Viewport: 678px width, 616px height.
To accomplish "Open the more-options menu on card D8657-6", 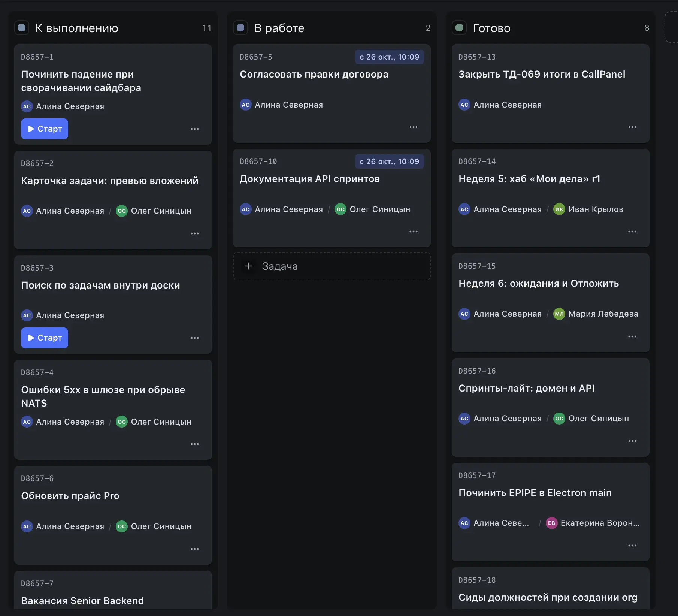I will click(x=195, y=549).
